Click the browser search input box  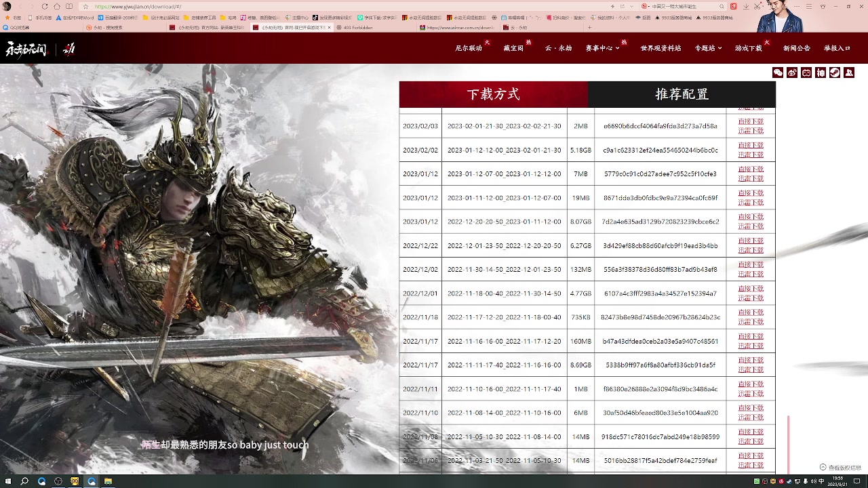tap(682, 6)
